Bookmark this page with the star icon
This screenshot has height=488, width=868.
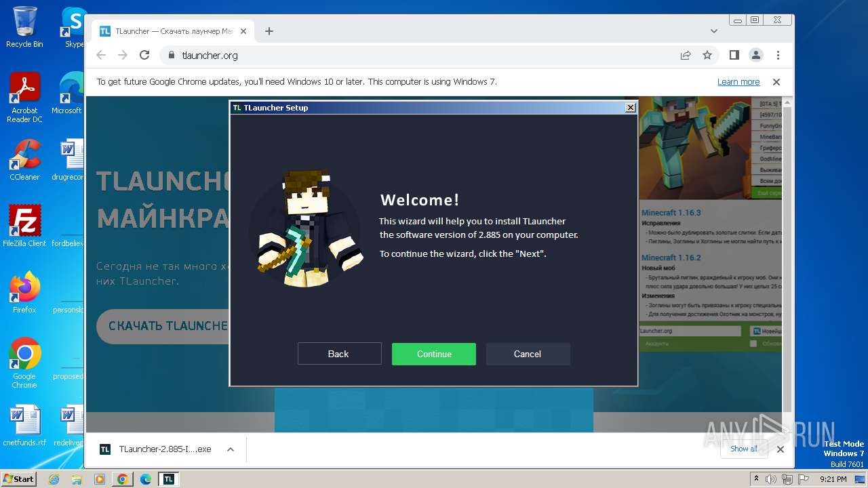point(707,55)
